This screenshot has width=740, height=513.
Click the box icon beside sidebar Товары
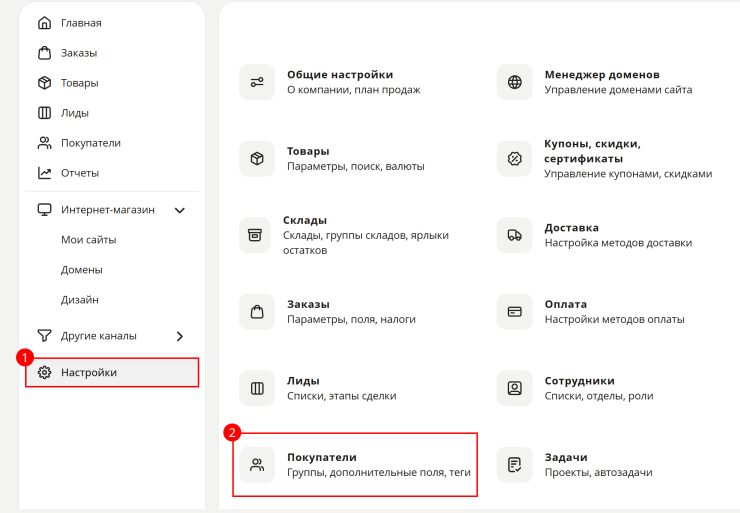pos(44,83)
